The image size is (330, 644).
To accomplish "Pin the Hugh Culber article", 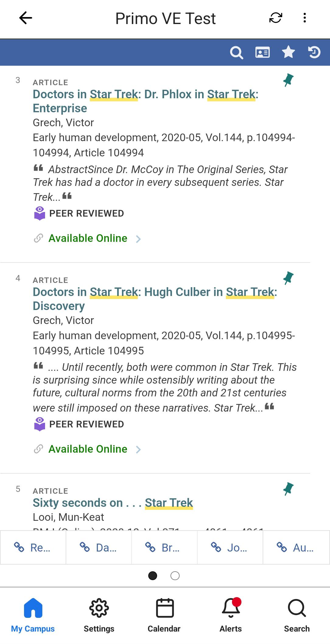I will click(x=288, y=278).
